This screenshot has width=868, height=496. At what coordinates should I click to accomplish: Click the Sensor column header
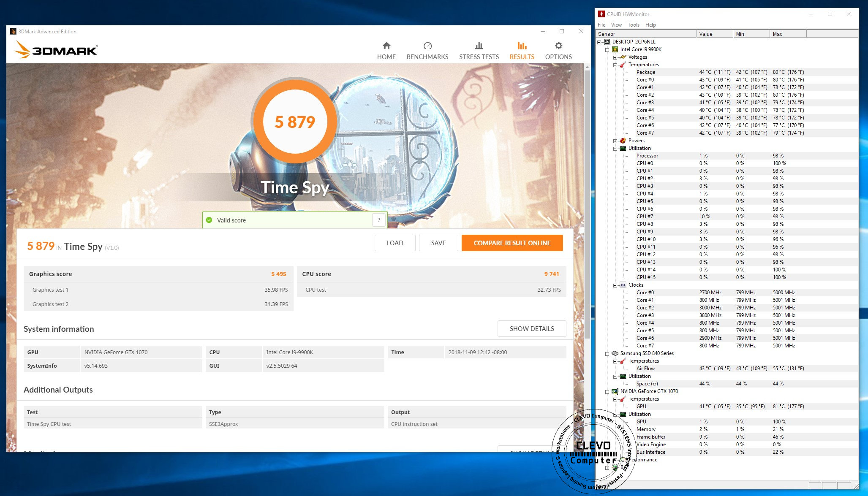[645, 34]
